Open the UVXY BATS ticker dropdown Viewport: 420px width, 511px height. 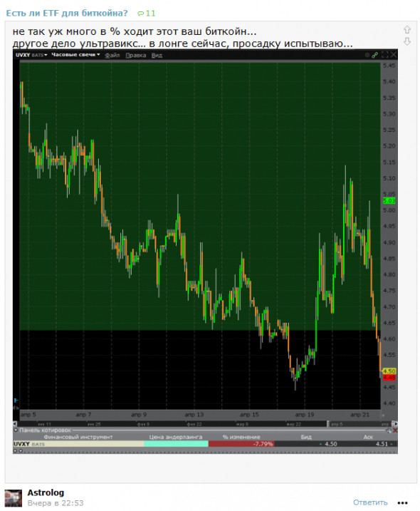coord(31,55)
